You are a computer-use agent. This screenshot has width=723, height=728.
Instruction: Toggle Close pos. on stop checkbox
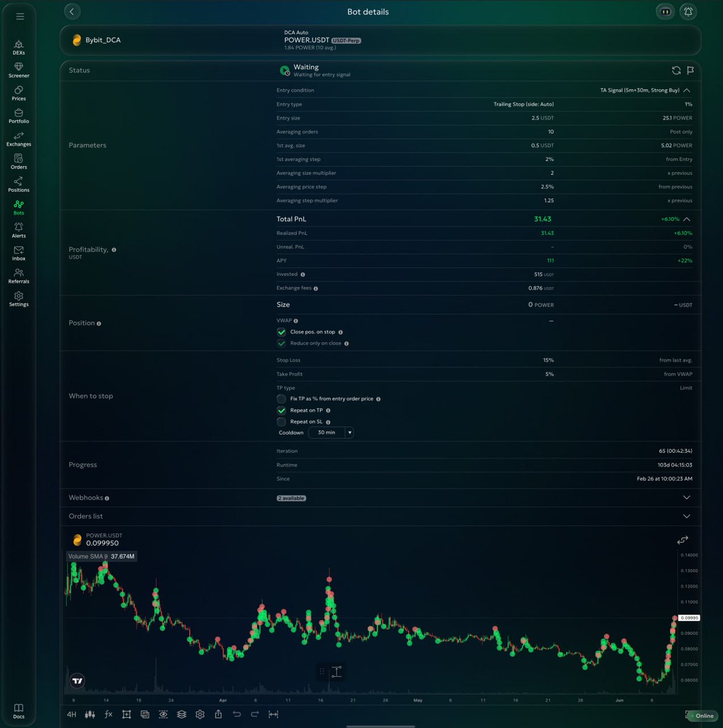(x=281, y=332)
